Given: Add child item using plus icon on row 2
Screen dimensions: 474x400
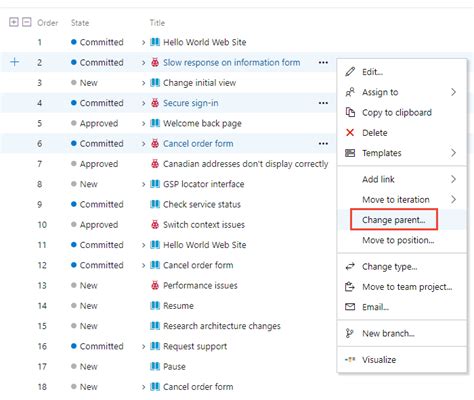Looking at the screenshot, I should coord(15,62).
